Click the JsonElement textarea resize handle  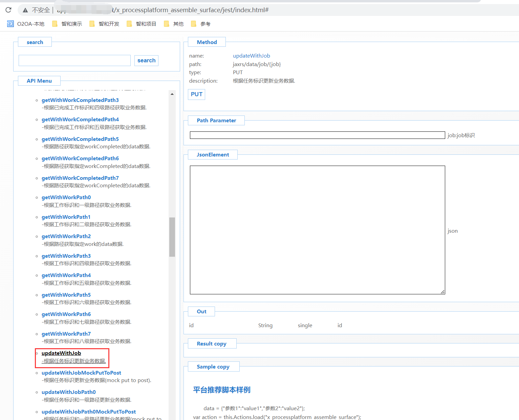coord(442,292)
